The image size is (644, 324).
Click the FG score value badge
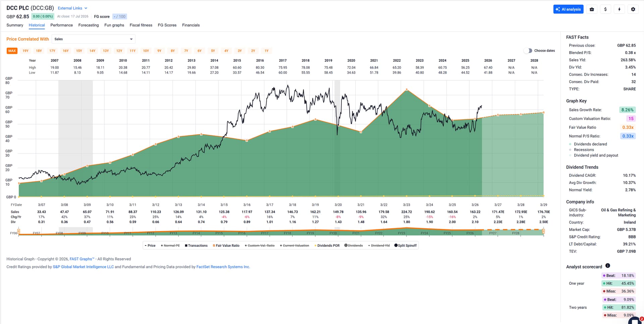(119, 16)
